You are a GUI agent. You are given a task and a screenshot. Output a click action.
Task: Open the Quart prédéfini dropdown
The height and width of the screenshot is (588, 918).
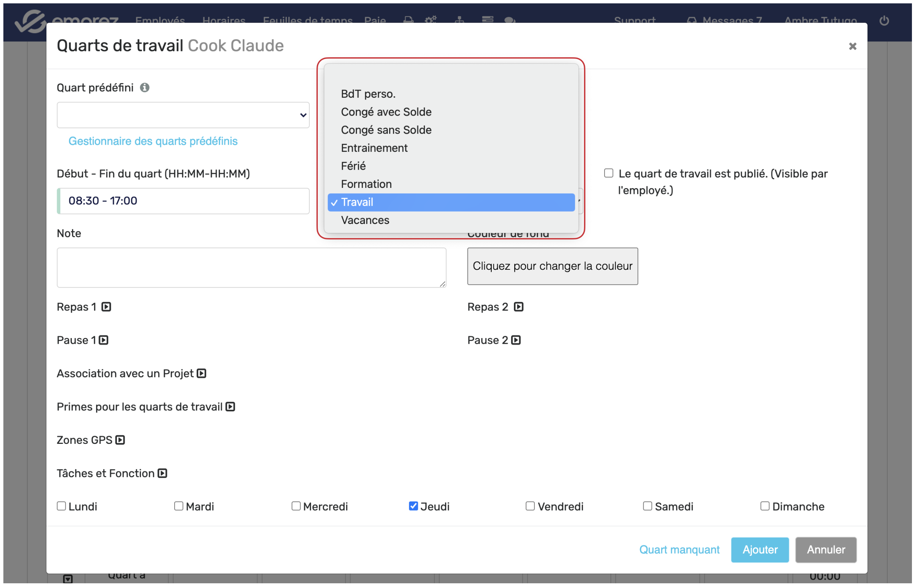(x=183, y=115)
